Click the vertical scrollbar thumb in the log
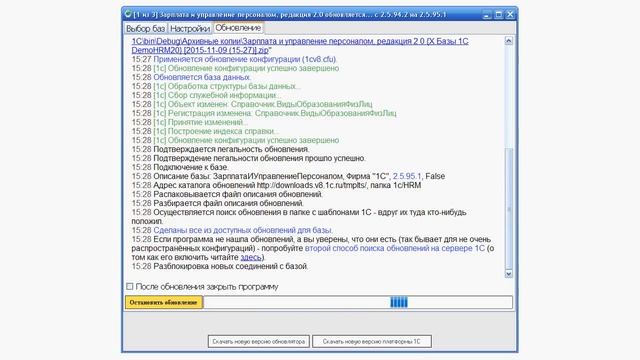 (509, 209)
